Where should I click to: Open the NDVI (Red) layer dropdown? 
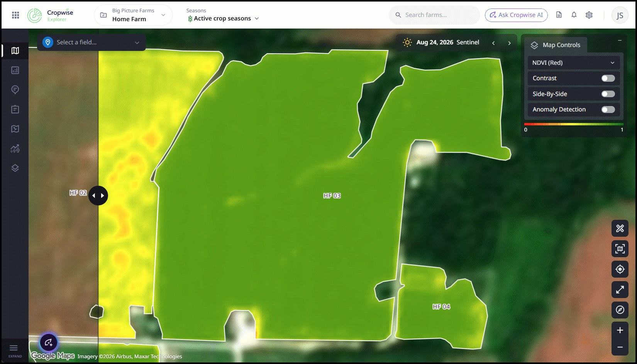pyautogui.click(x=574, y=62)
